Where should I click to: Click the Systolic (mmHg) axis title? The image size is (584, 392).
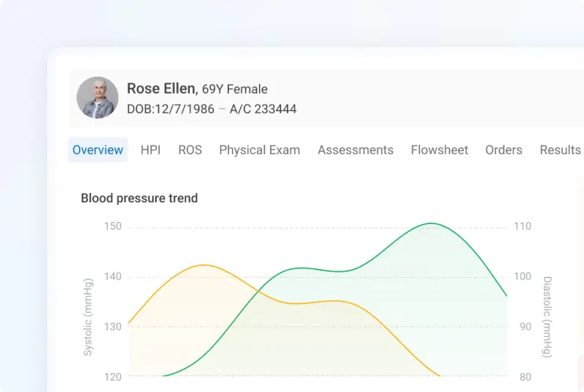pos(88,317)
